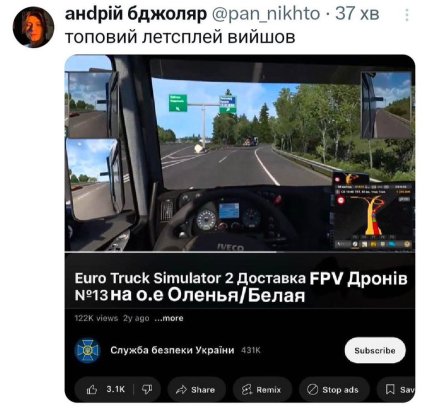Click the 122K views info text
The height and width of the screenshot is (408, 428).
pos(96,318)
